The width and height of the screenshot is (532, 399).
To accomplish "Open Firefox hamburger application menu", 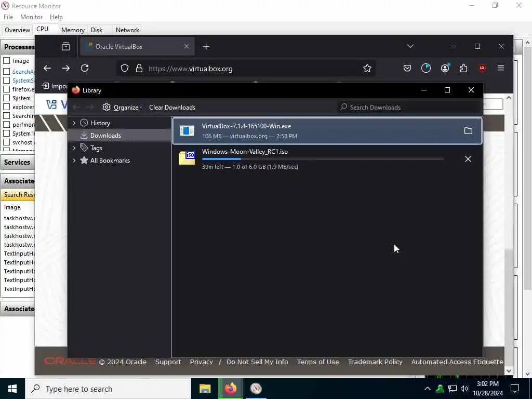I will (501, 68).
